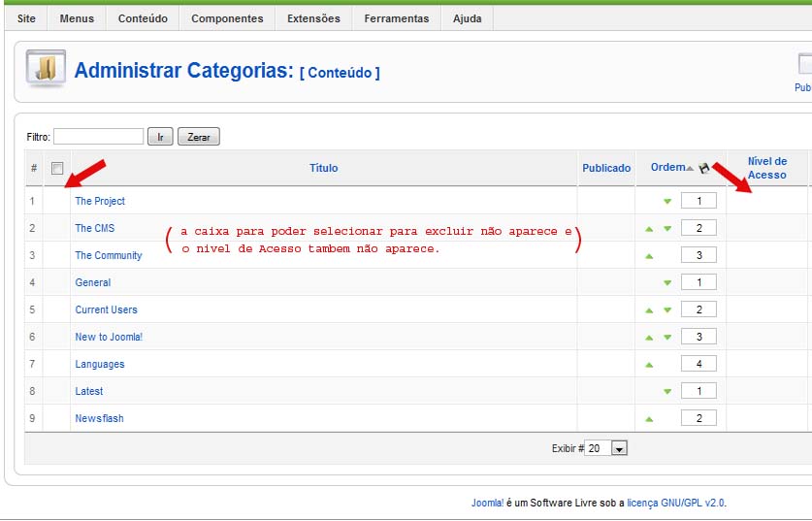Click order field for The Community
Screen dimensions: 812x521
click(698, 255)
